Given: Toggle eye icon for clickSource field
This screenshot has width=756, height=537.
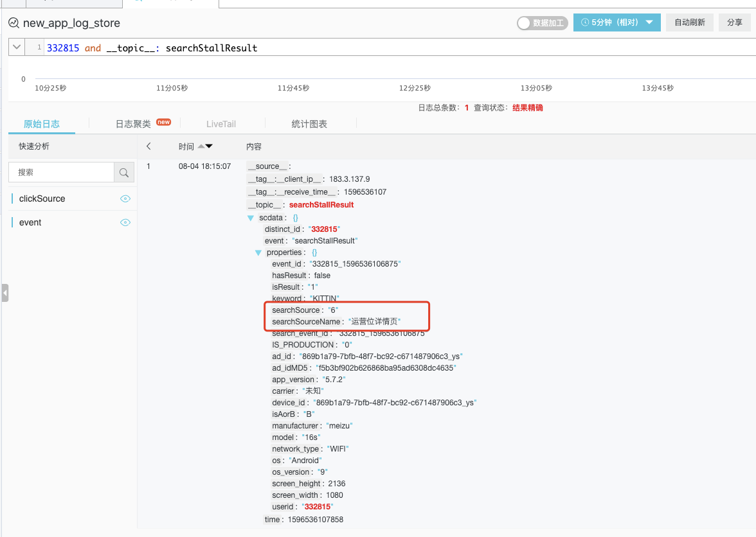Looking at the screenshot, I should [125, 198].
